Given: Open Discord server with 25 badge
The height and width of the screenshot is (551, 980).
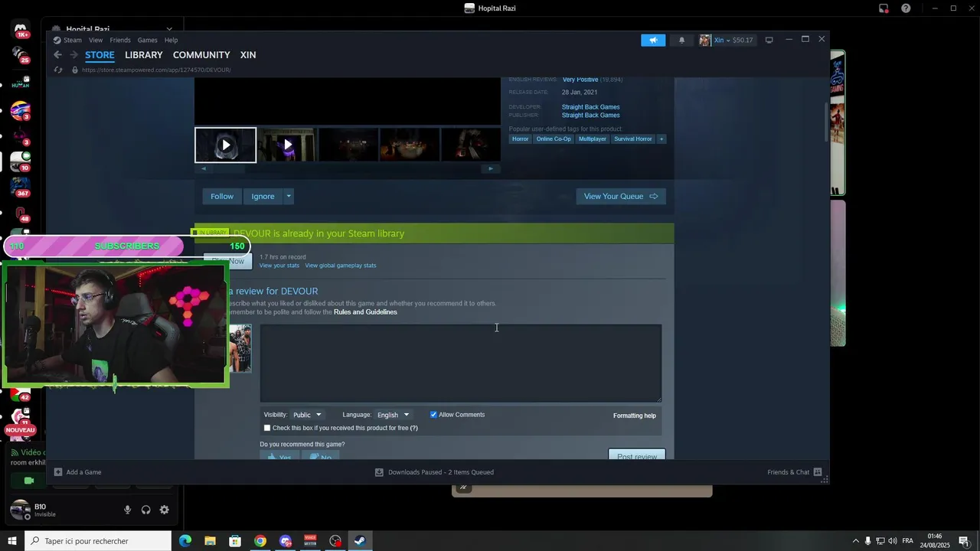Looking at the screenshot, I should 21,54.
